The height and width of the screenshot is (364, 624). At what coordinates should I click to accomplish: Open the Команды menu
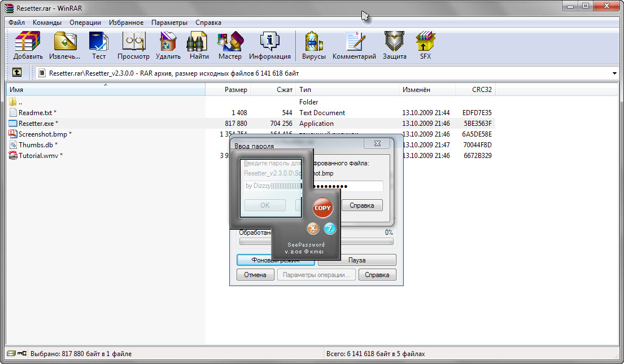click(x=47, y=23)
